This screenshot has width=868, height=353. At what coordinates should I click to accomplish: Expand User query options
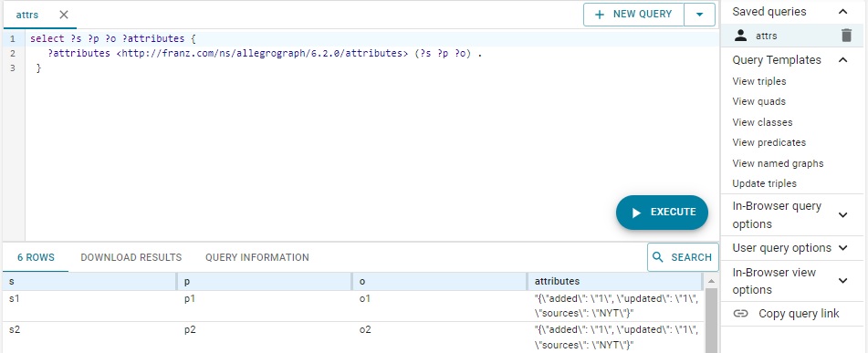click(842, 248)
